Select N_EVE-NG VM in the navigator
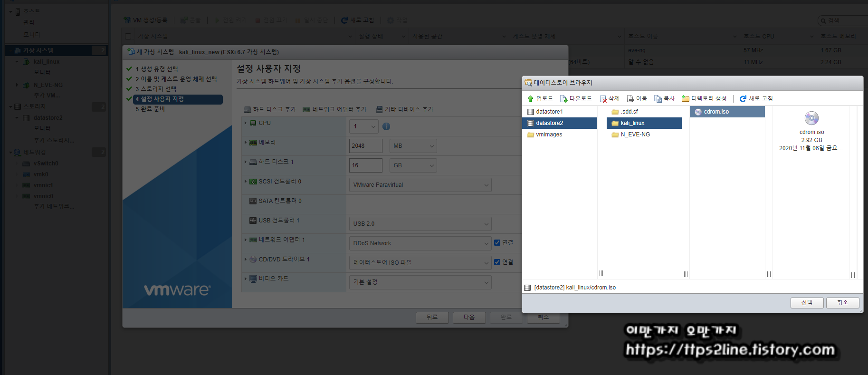Image resolution: width=868 pixels, height=375 pixels. 48,85
